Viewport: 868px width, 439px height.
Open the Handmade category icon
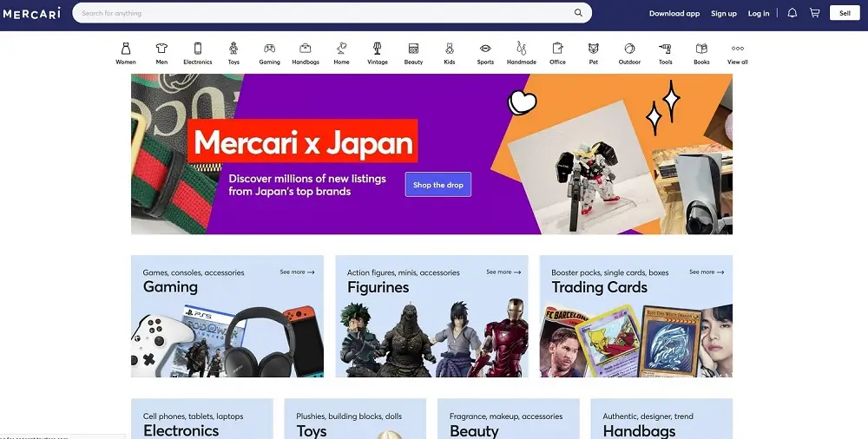522,49
